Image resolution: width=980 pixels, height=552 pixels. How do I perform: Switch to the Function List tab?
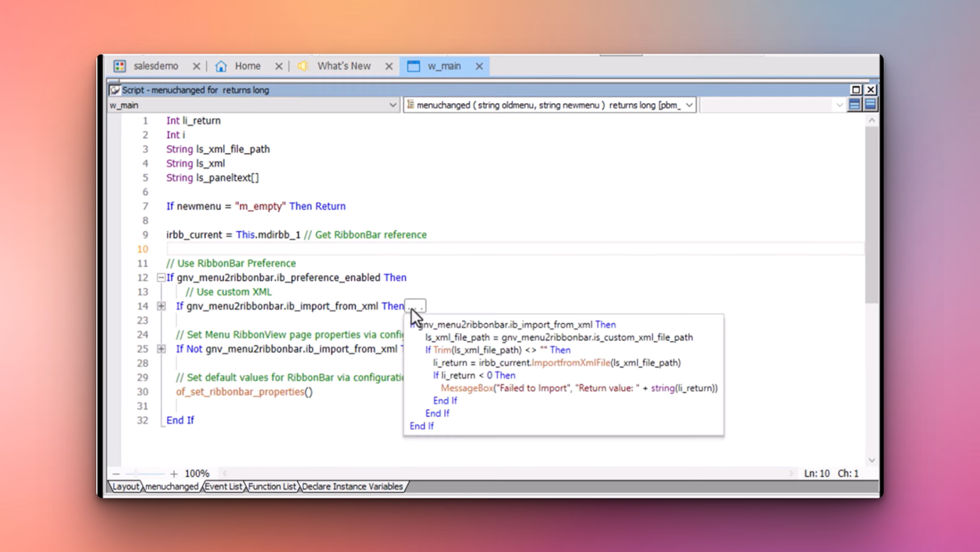[272, 486]
